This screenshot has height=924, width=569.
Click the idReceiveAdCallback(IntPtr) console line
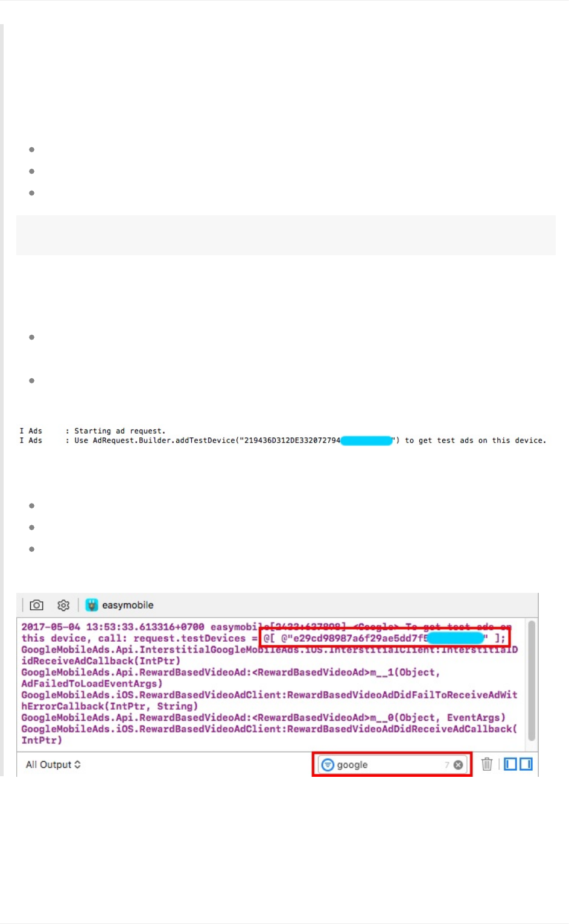(101, 660)
